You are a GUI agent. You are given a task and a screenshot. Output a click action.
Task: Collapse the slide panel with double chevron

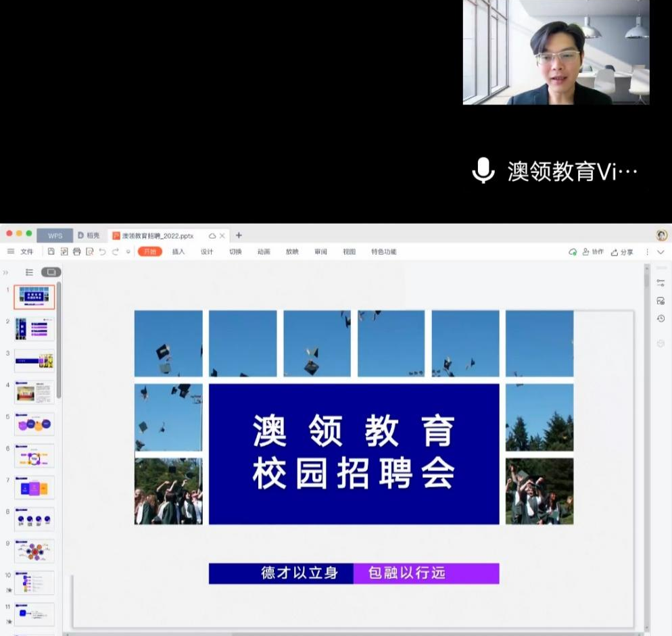pos(6,272)
